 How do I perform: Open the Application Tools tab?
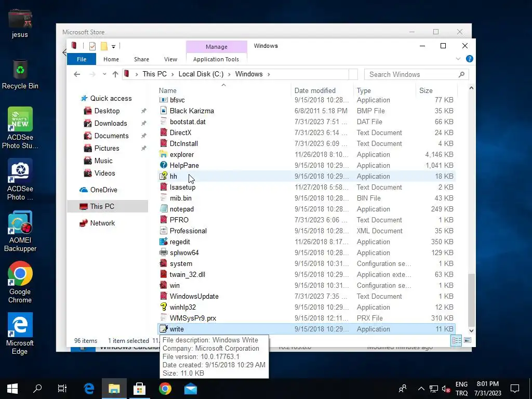(x=216, y=59)
